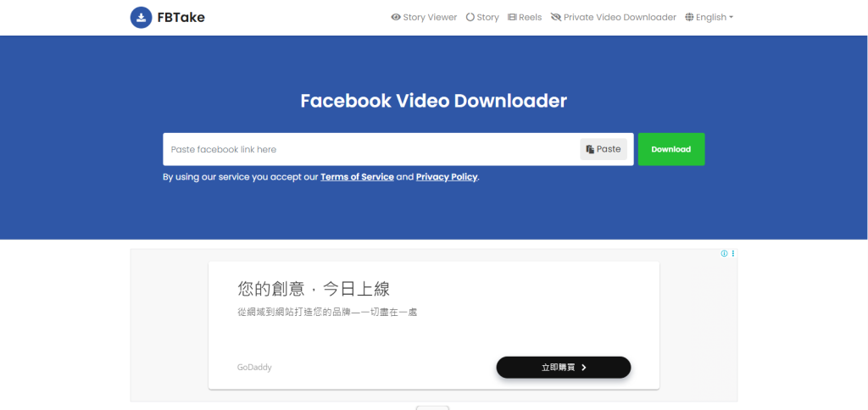Click the Paste clipboard button
This screenshot has height=410, width=868.
coord(604,149)
